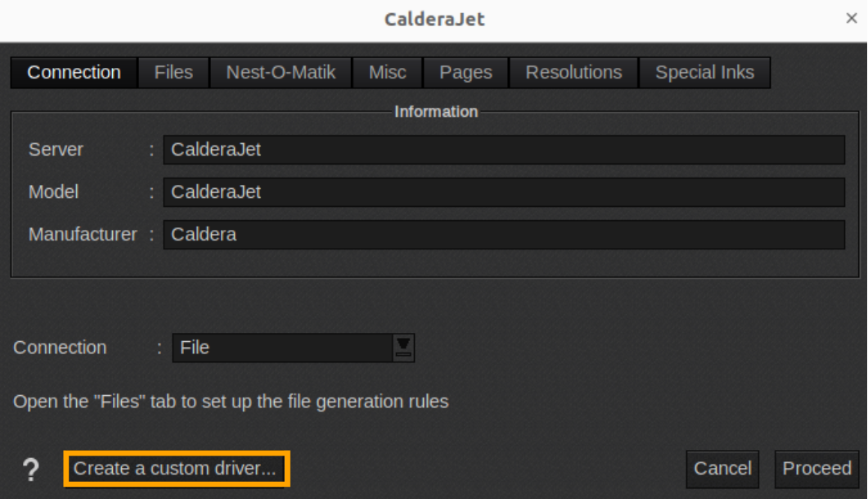Switch to the Files tab
The image size is (868, 499).
point(173,72)
